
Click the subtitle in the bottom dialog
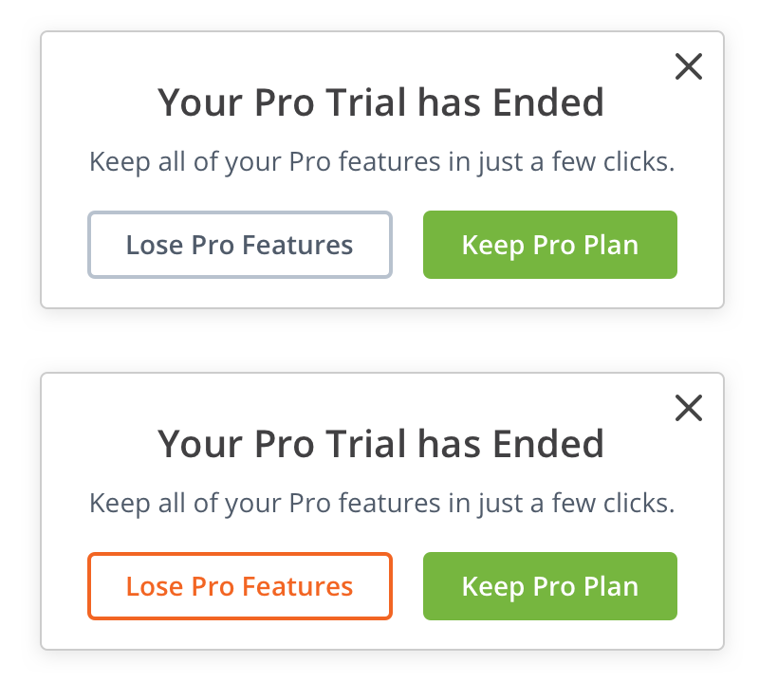click(382, 503)
